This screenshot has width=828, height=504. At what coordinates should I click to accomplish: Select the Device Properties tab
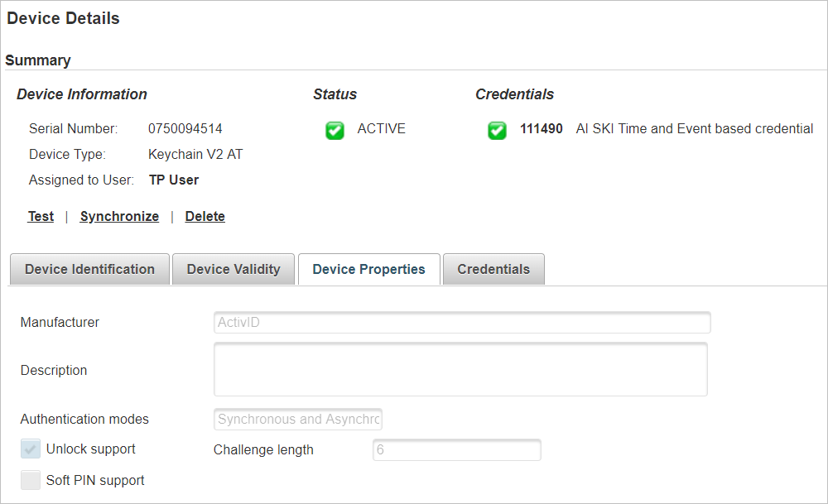click(368, 269)
